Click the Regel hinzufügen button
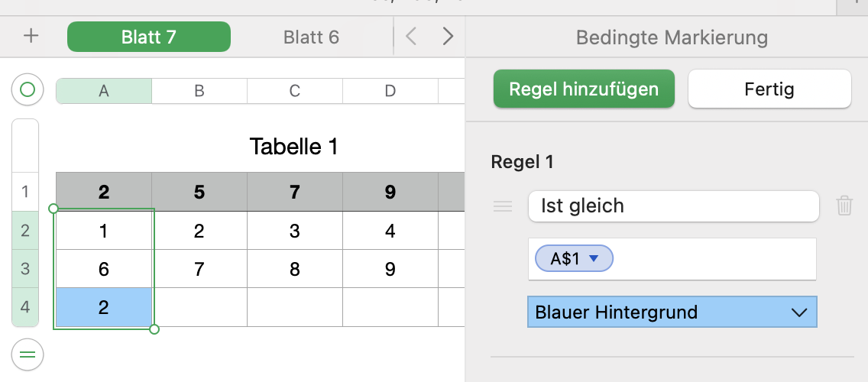The width and height of the screenshot is (868, 382). [584, 89]
